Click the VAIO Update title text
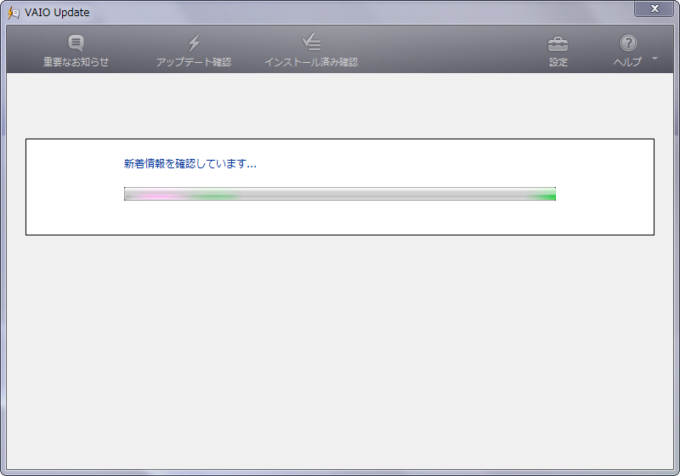680x476 pixels. [x=57, y=11]
